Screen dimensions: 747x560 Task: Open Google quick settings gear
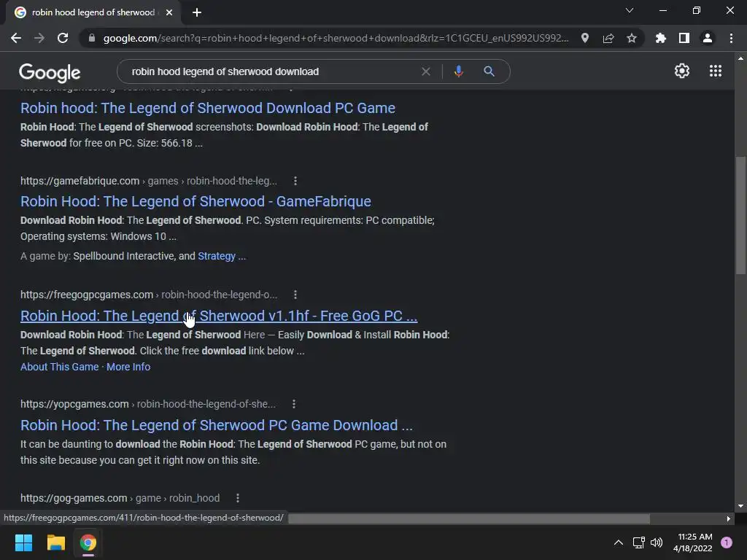click(682, 71)
